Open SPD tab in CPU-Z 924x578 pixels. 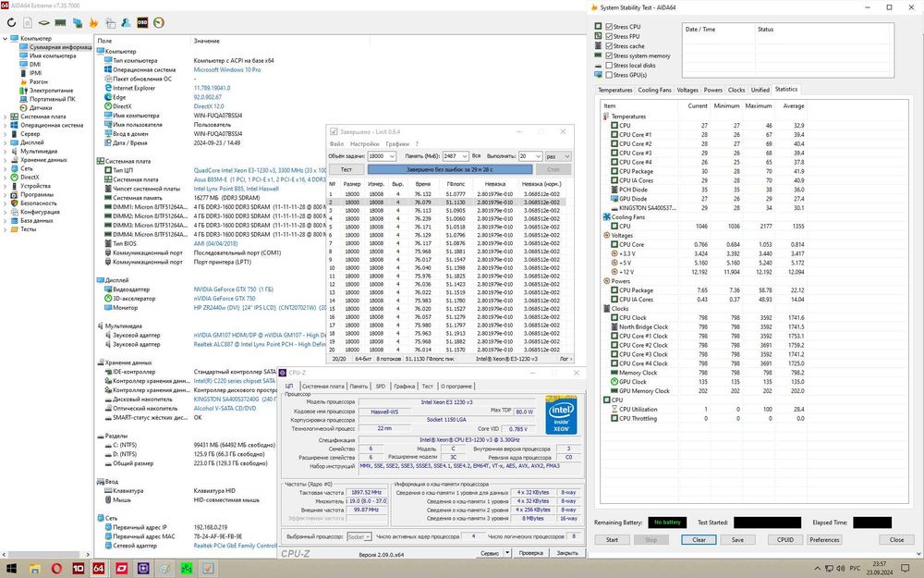[x=380, y=387]
